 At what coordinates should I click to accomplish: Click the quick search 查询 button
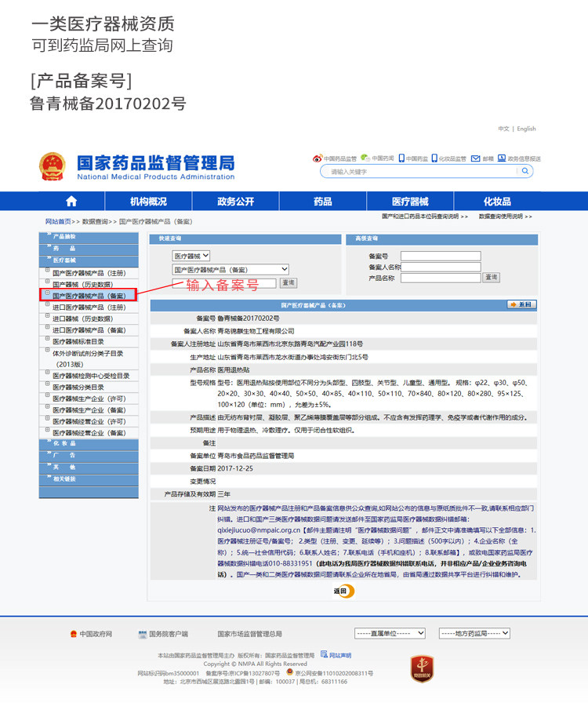(x=289, y=282)
